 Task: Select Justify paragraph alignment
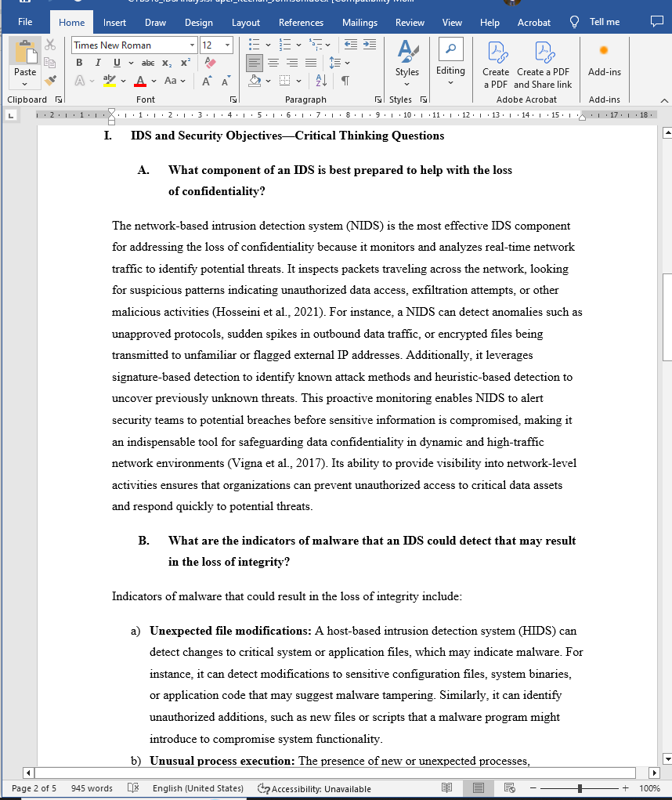[x=310, y=63]
